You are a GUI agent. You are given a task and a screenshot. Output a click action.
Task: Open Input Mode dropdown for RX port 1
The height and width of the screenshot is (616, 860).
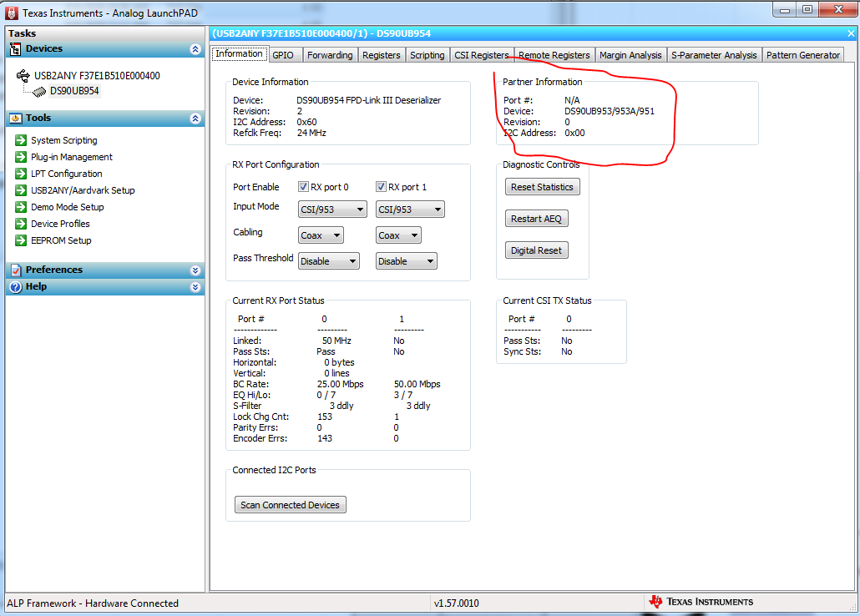pyautogui.click(x=410, y=210)
